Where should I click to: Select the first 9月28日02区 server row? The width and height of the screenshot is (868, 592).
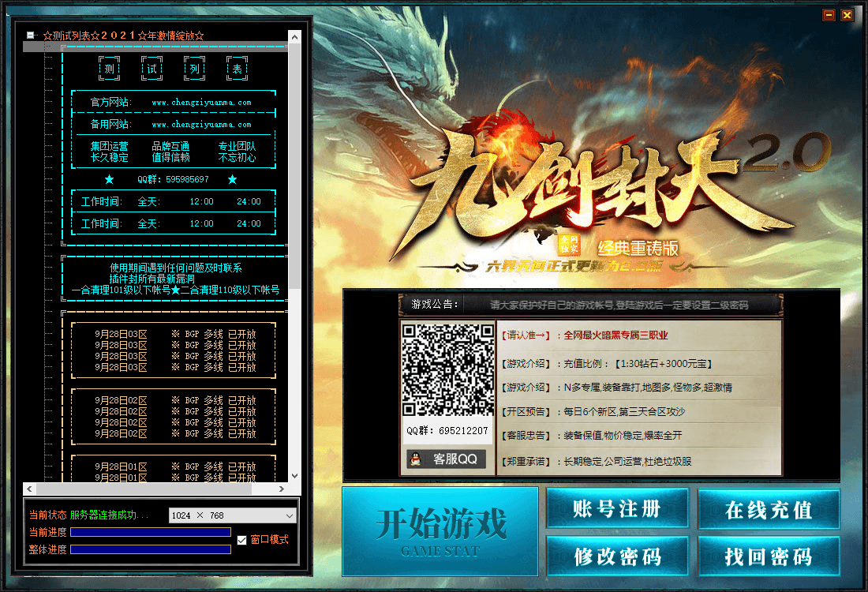[174, 400]
